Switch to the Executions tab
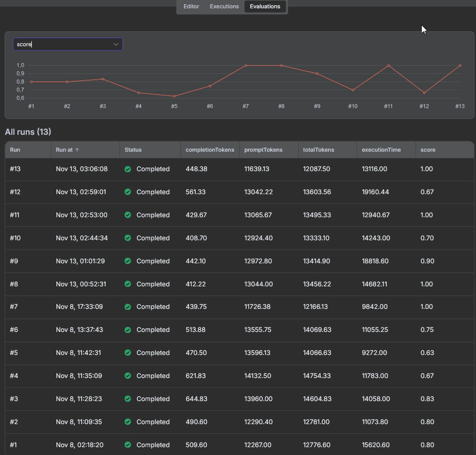Viewport: 476px width, 455px height. [224, 6]
